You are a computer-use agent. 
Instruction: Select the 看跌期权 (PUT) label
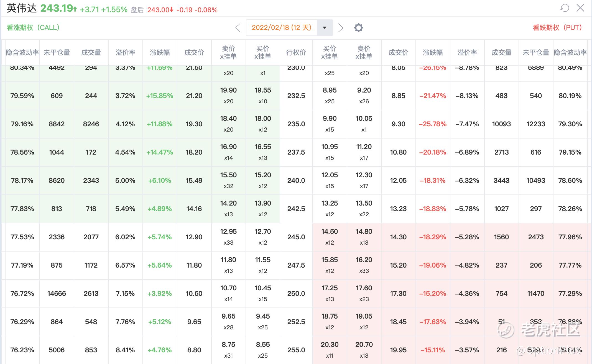557,28
